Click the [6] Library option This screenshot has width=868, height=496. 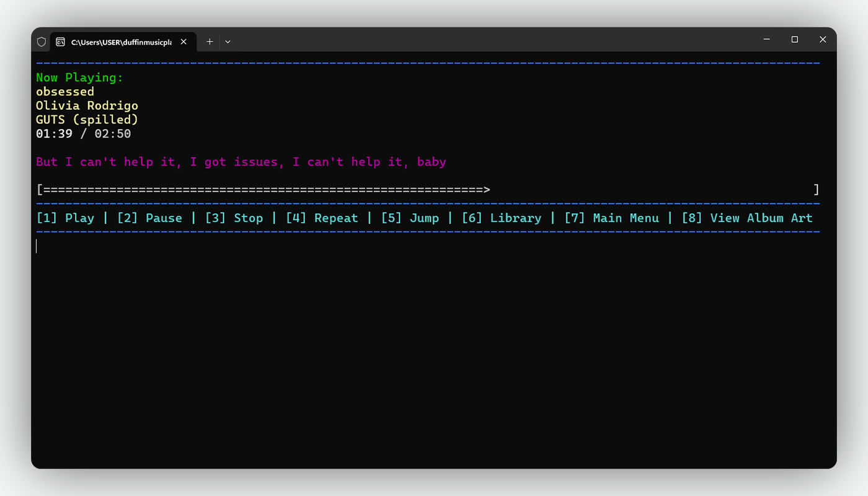pos(502,218)
